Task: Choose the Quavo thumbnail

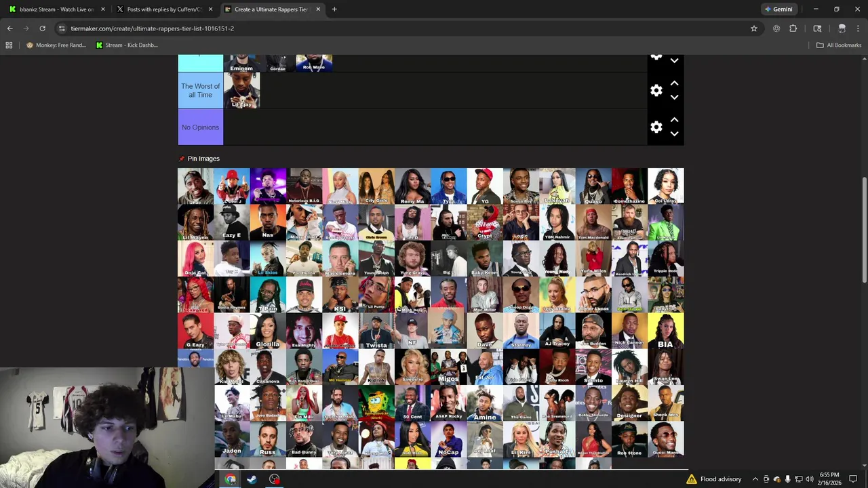Action: pos(593,186)
